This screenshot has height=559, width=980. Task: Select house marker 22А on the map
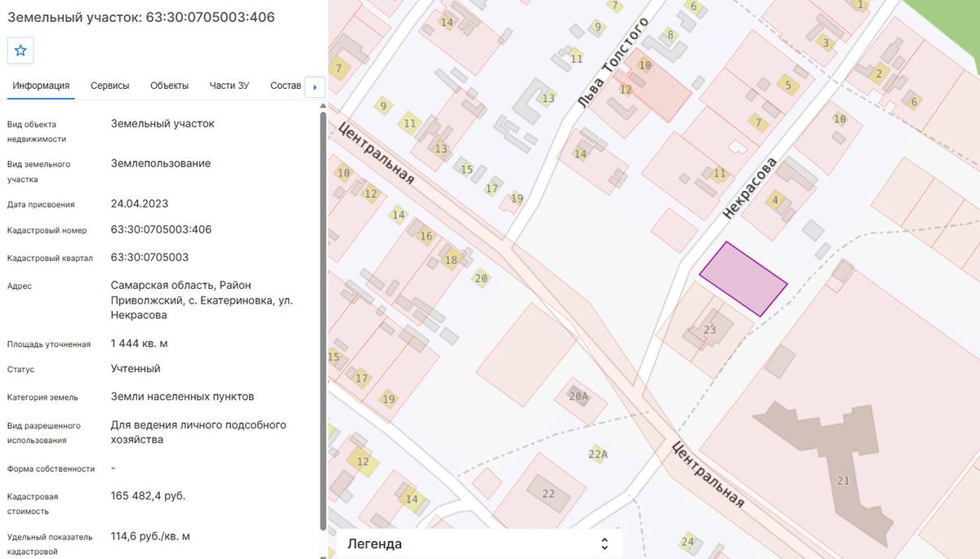[x=598, y=455]
